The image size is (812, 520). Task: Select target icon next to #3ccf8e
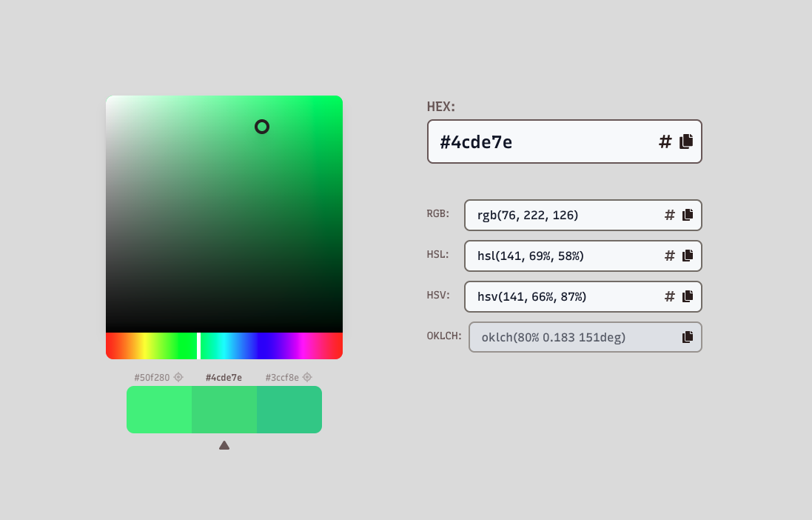307,377
